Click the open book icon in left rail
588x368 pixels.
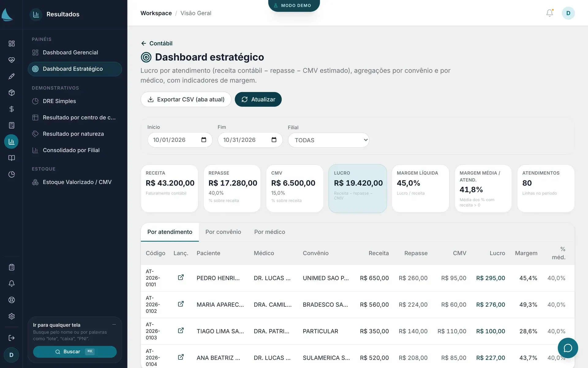[11, 158]
